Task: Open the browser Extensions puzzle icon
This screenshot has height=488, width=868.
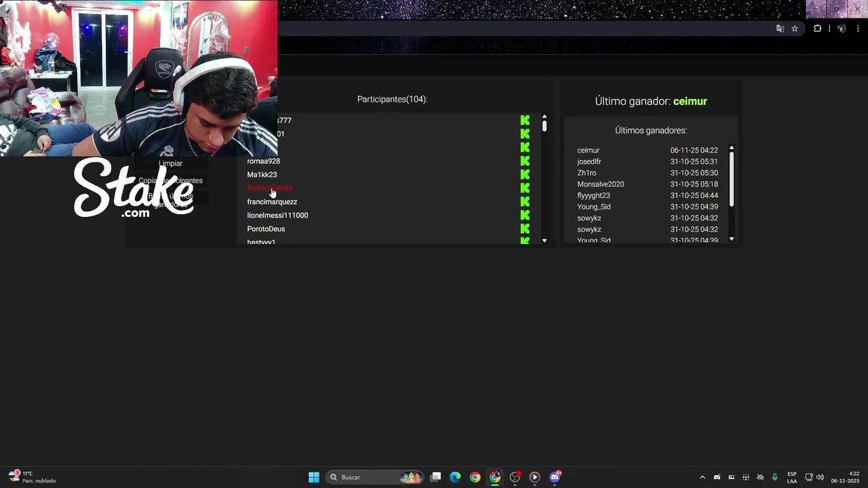Action: point(817,28)
